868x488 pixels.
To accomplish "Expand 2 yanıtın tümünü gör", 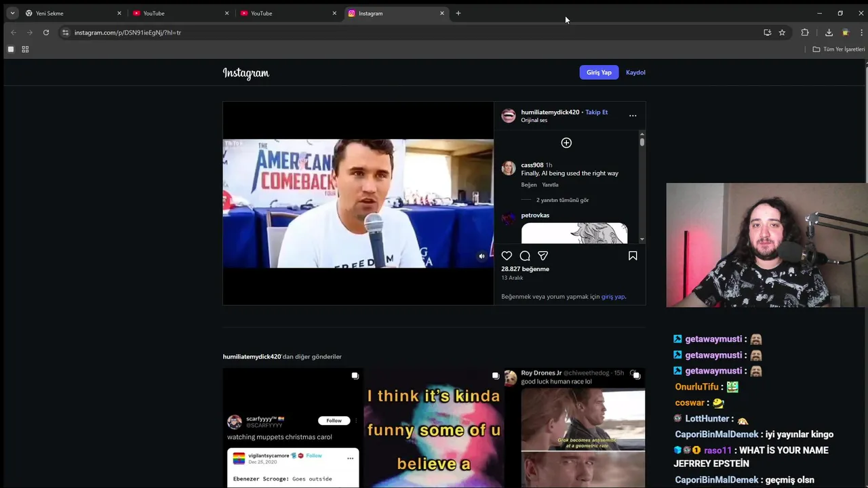I will (x=562, y=200).
